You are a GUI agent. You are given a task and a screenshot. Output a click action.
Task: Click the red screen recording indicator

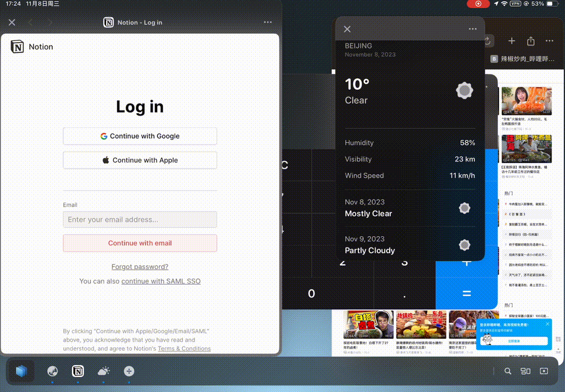(478, 4)
